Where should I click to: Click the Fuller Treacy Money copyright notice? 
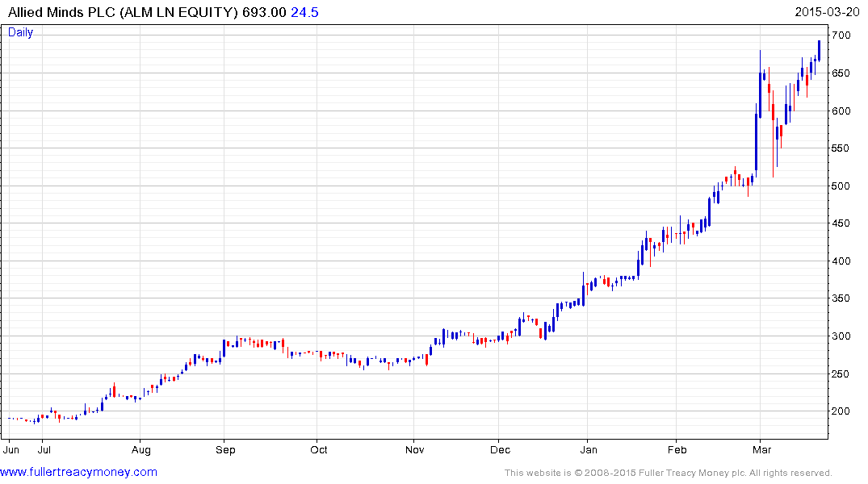click(x=668, y=473)
